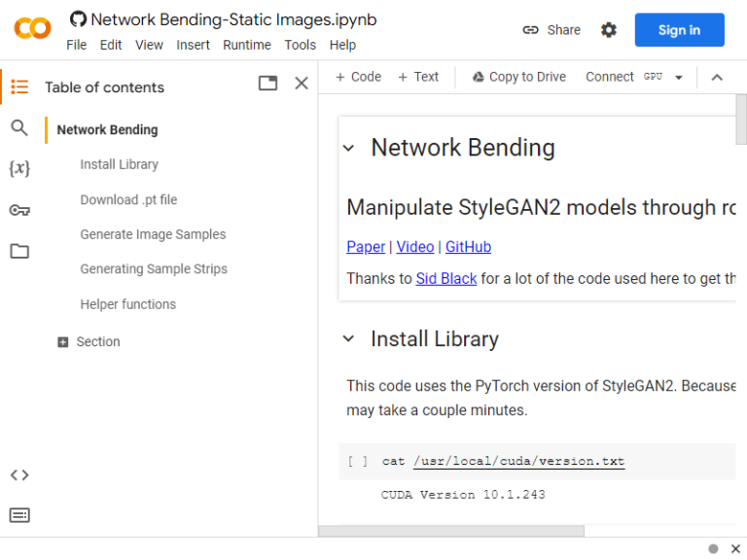Screen dimensions: 747x560
Task: Collapse the Install Library section chevron
Action: click(x=349, y=338)
